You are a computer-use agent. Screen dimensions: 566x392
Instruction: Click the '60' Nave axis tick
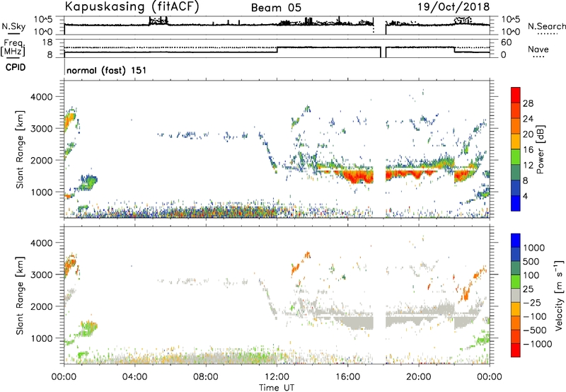click(506, 42)
